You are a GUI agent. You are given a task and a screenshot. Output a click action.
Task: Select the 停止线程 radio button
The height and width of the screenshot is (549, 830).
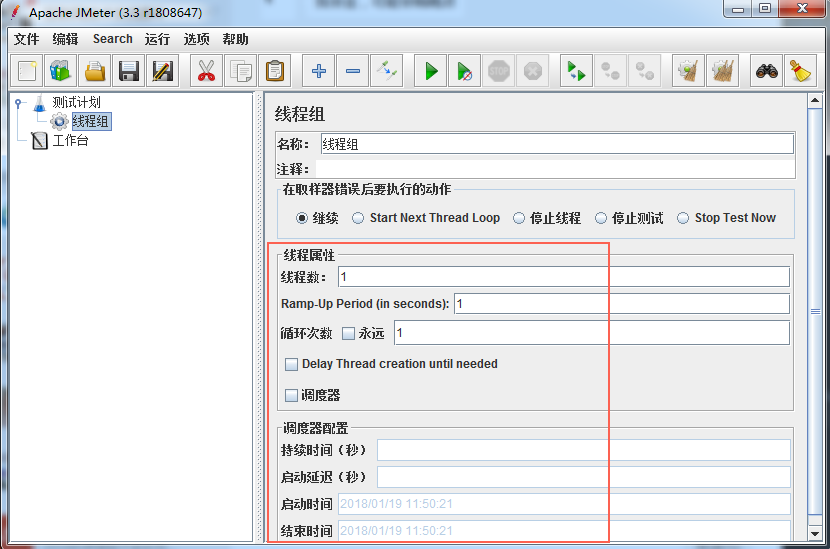click(x=519, y=218)
